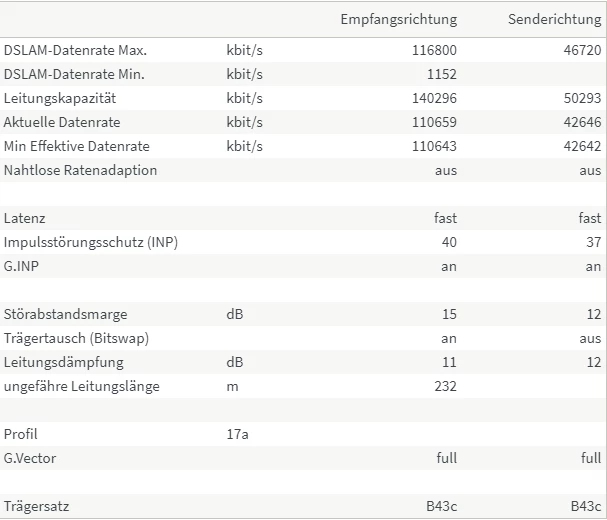Click the Senderichtung column header

click(x=555, y=19)
